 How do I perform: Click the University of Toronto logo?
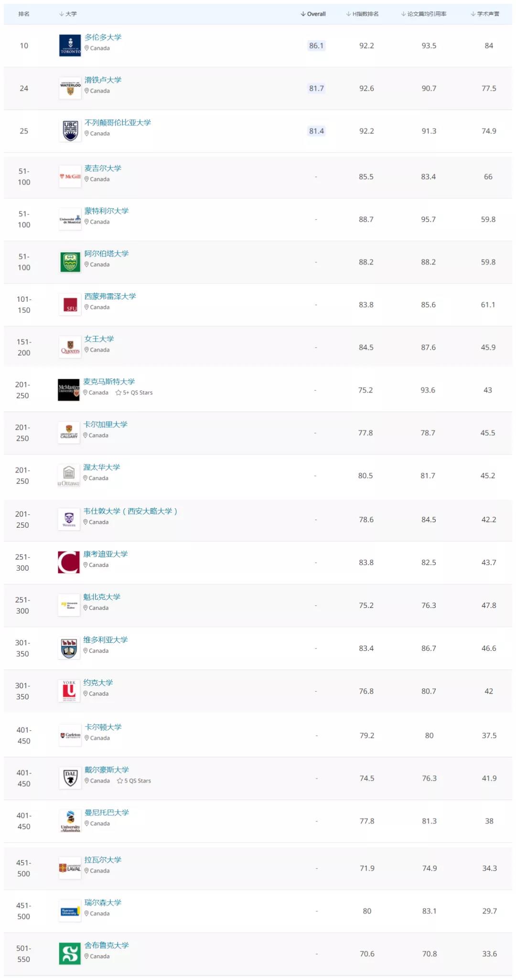(x=70, y=46)
